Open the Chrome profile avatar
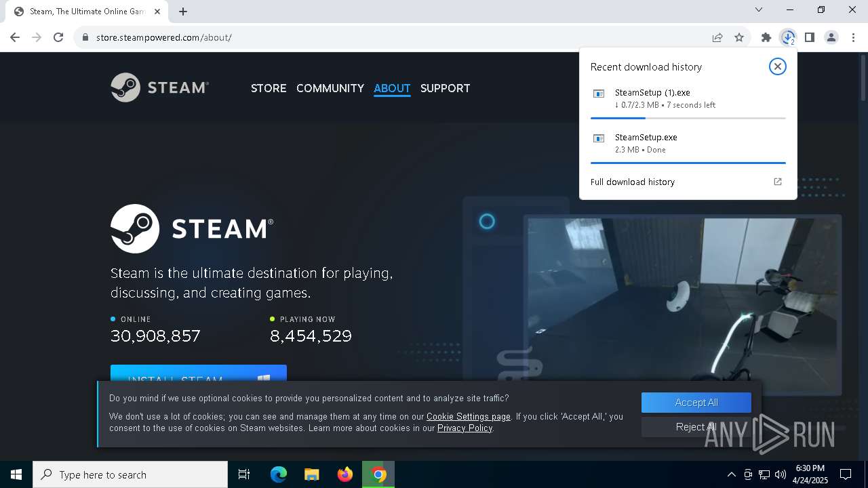 tap(831, 37)
